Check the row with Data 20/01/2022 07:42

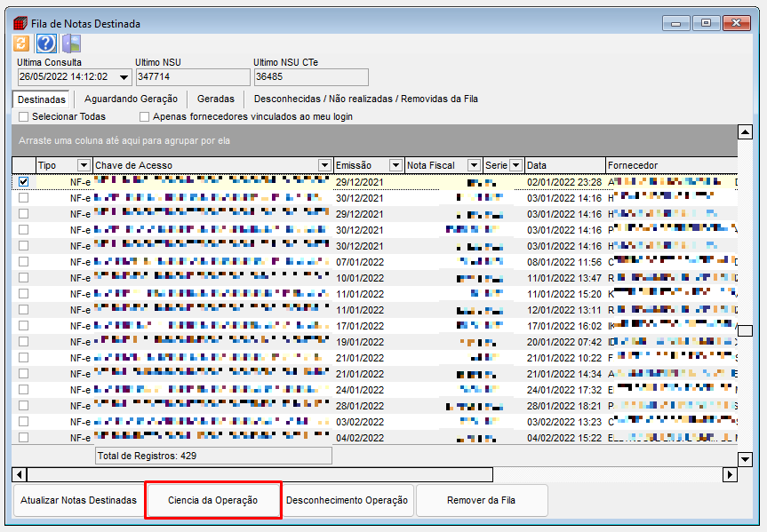(23, 341)
